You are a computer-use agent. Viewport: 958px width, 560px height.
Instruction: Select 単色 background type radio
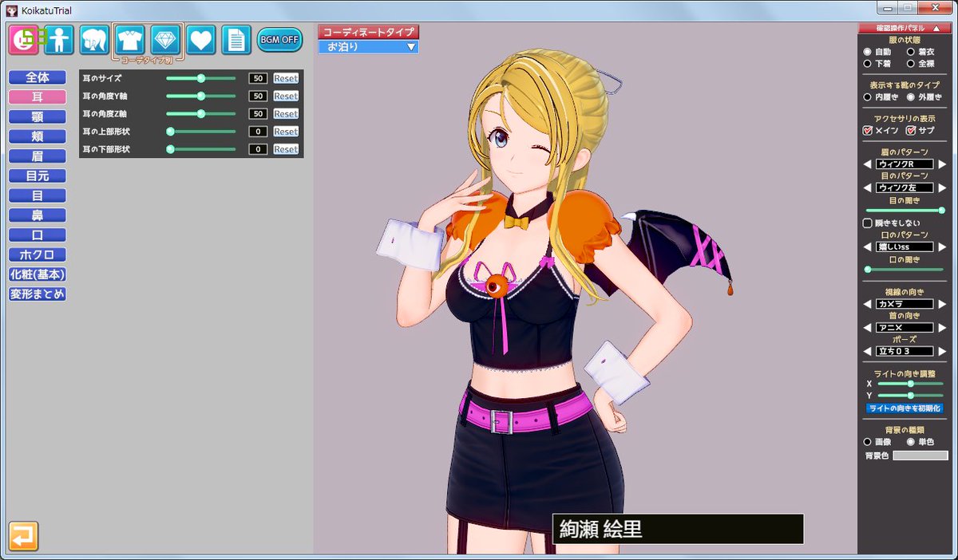click(x=911, y=441)
